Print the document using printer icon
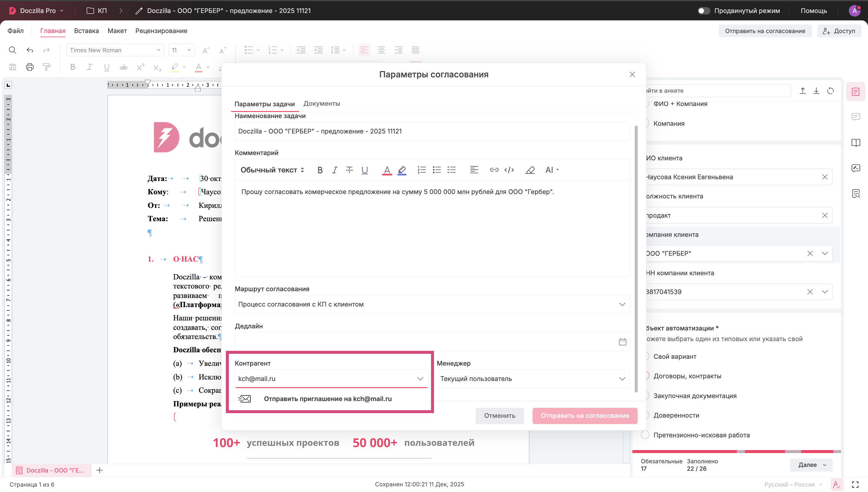The width and height of the screenshot is (868, 492). tap(30, 67)
